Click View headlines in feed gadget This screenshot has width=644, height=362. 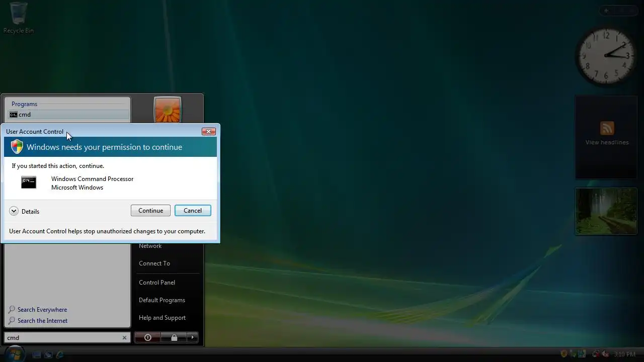coord(607,142)
